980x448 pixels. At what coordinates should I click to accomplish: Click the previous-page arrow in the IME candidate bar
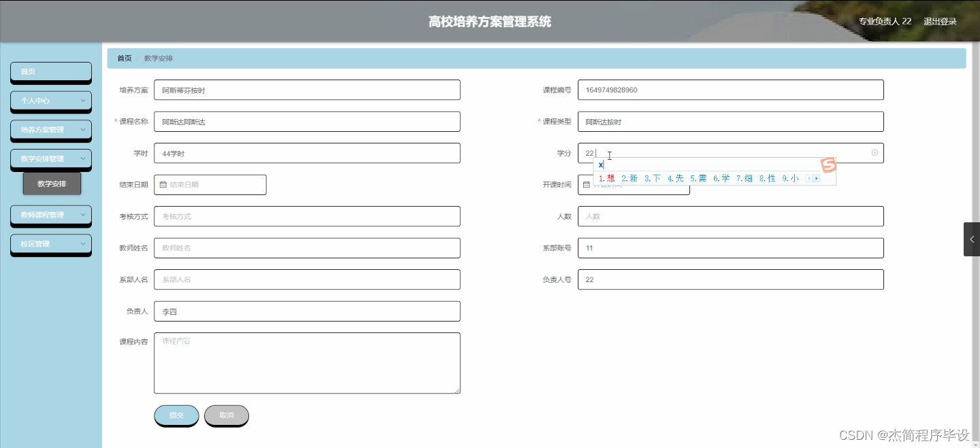[809, 178]
